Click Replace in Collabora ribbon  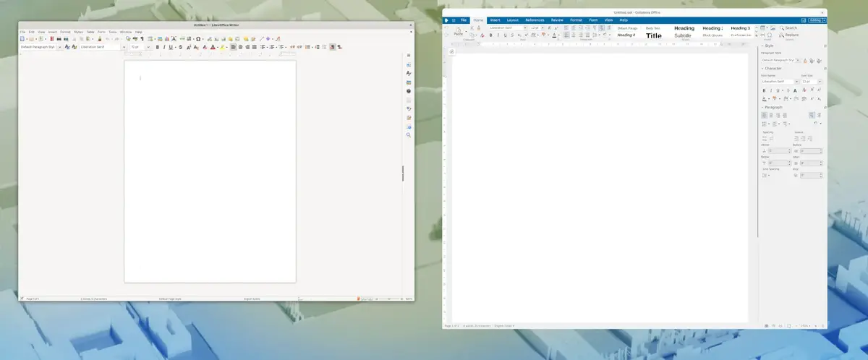pos(788,35)
